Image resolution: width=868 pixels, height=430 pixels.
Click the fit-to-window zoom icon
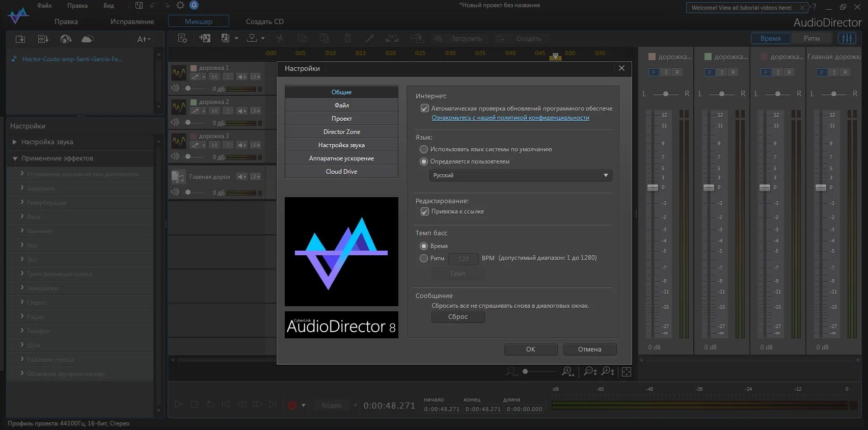click(x=627, y=372)
